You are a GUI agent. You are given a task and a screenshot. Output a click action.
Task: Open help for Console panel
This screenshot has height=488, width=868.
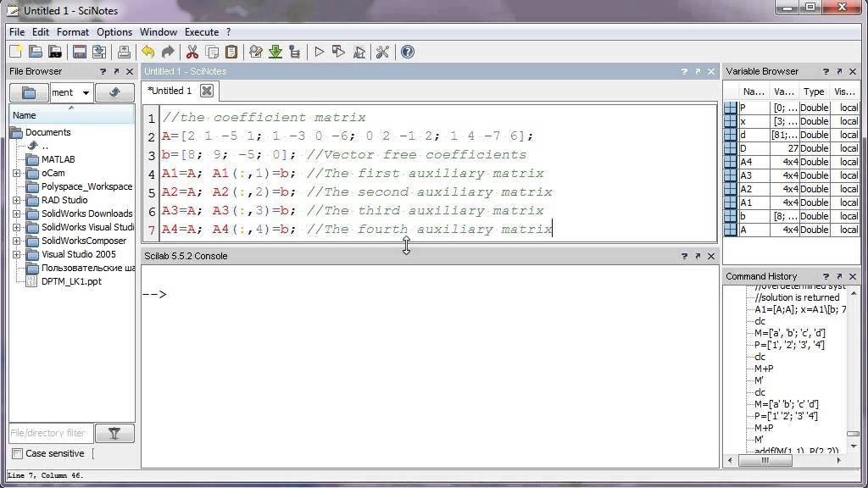(x=684, y=256)
